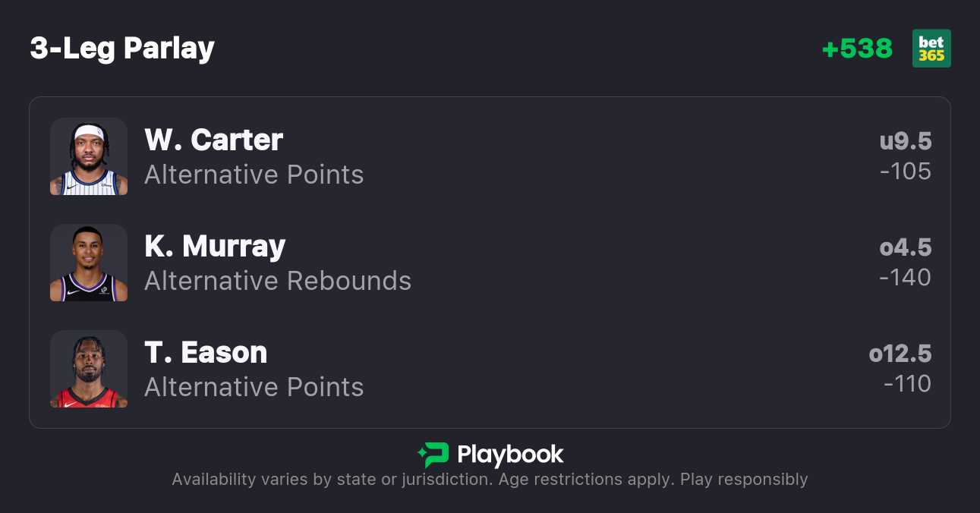Select the o12.5 points line
Screen dimensions: 980x513
[x=900, y=354]
